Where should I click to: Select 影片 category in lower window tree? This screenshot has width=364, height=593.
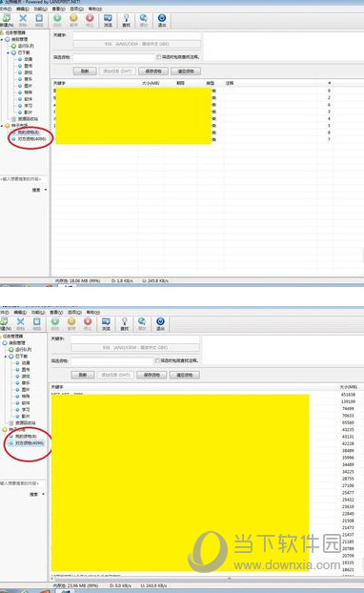coord(26,417)
